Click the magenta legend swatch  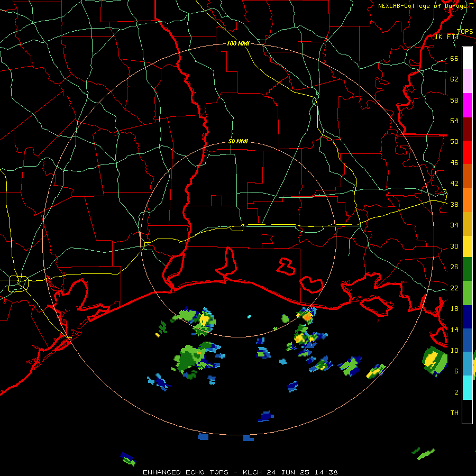pos(467,105)
